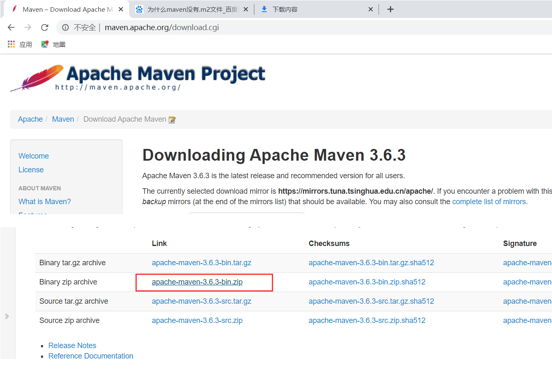This screenshot has width=552, height=392.
Task: Go forward with the browser arrow
Action: click(x=28, y=28)
